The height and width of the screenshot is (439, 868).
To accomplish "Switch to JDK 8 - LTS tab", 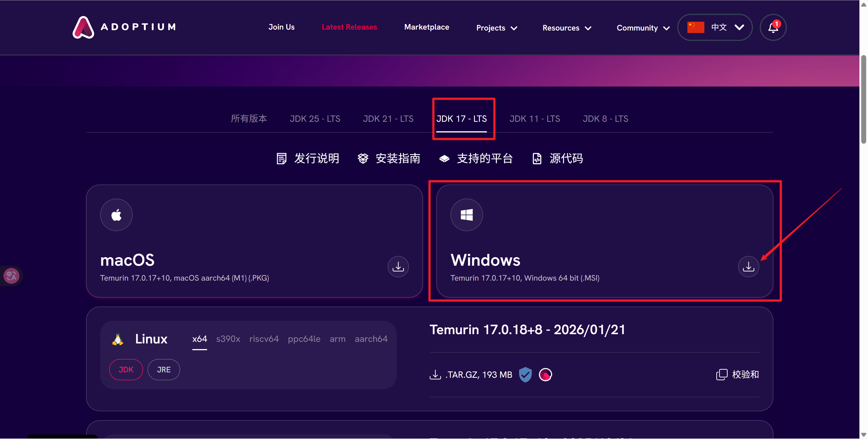I will tap(605, 119).
